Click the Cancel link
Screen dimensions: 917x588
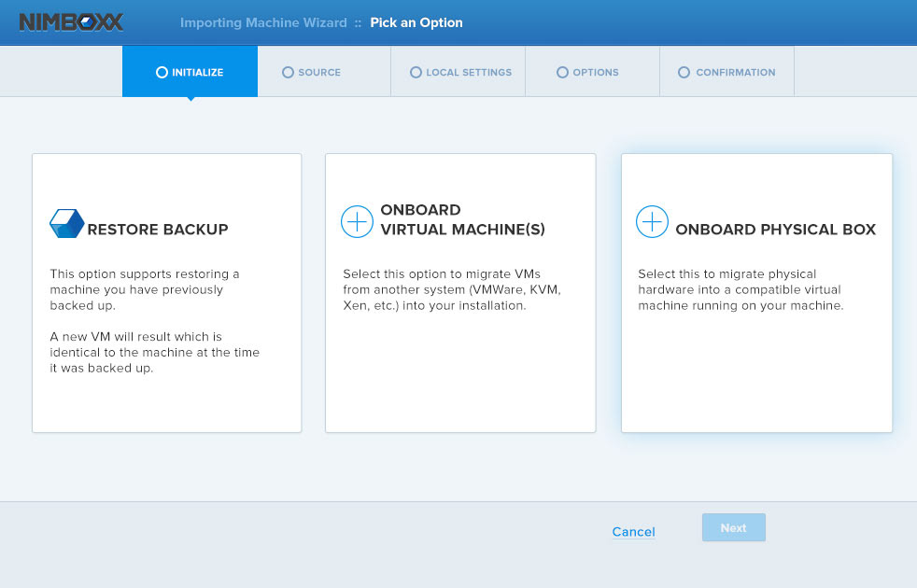633,532
